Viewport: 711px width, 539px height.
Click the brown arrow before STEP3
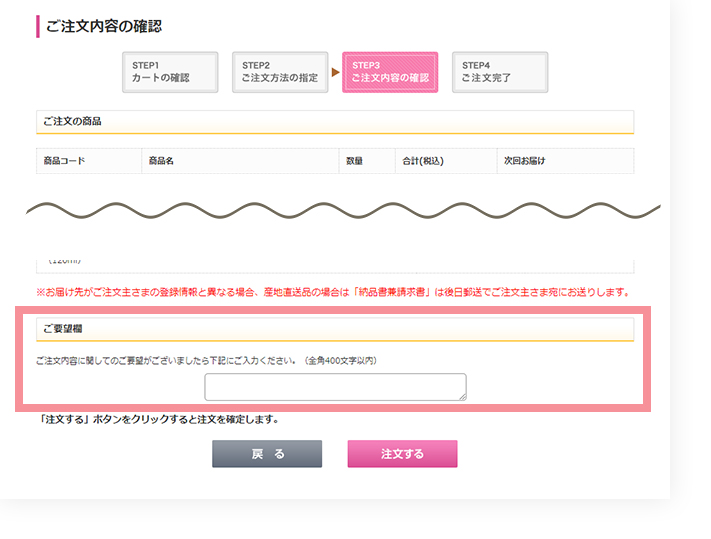tap(335, 72)
